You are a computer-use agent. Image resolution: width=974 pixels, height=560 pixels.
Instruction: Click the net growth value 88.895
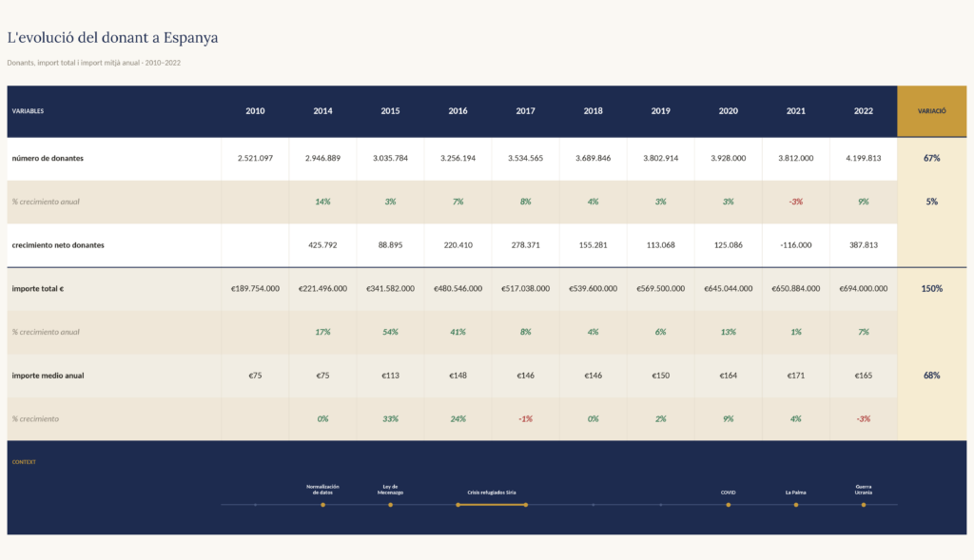(390, 245)
